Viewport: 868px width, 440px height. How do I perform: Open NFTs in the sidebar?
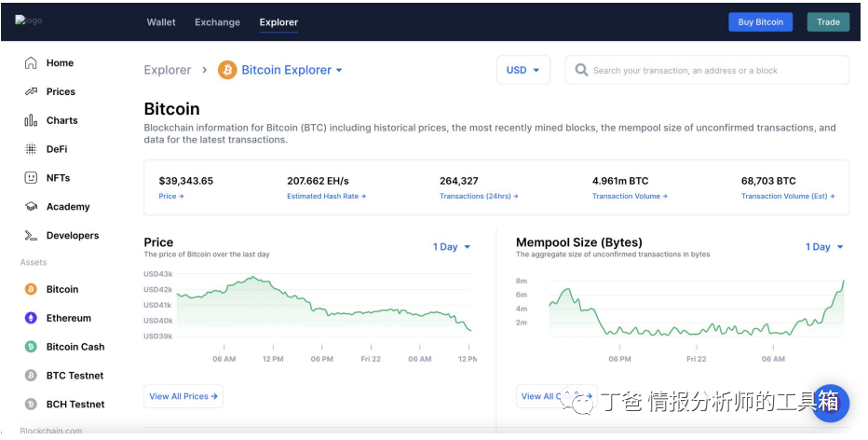(58, 178)
